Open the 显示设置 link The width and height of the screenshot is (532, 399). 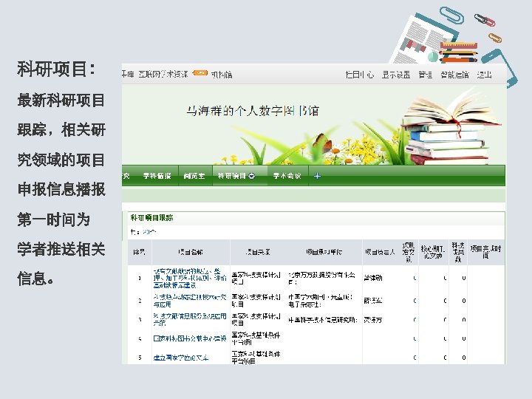[x=396, y=75]
